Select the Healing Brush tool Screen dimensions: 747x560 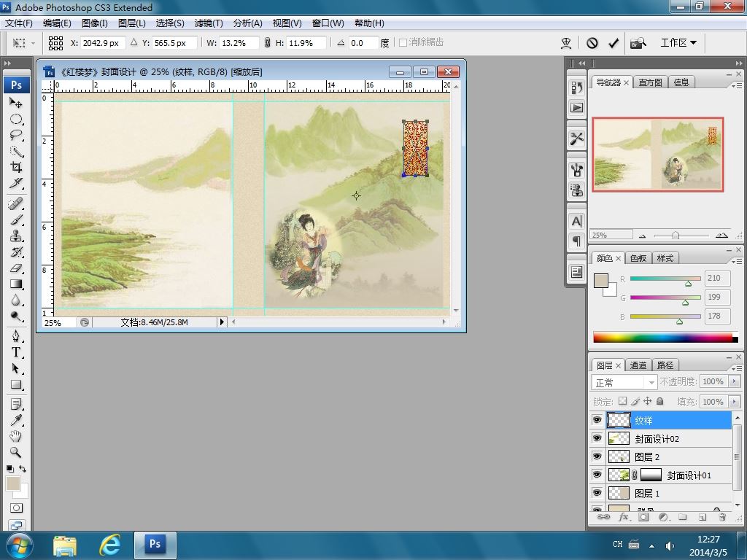pyautogui.click(x=16, y=204)
